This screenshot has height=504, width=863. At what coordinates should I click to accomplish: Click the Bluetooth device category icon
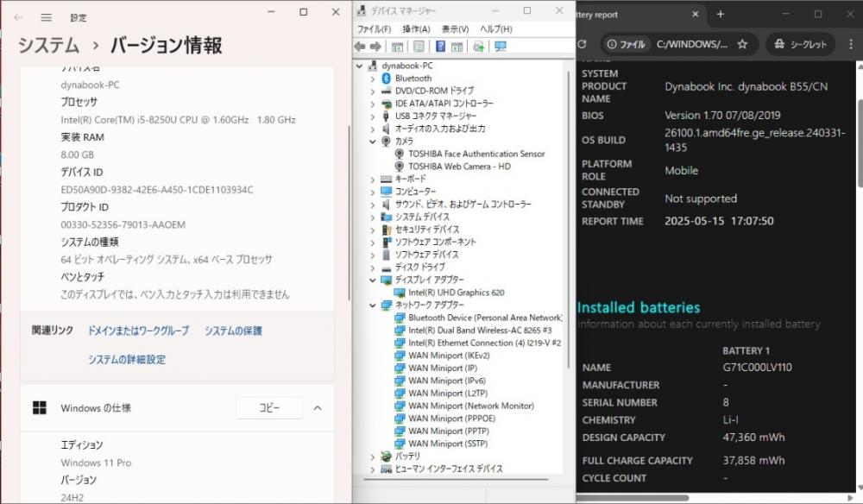tap(387, 79)
